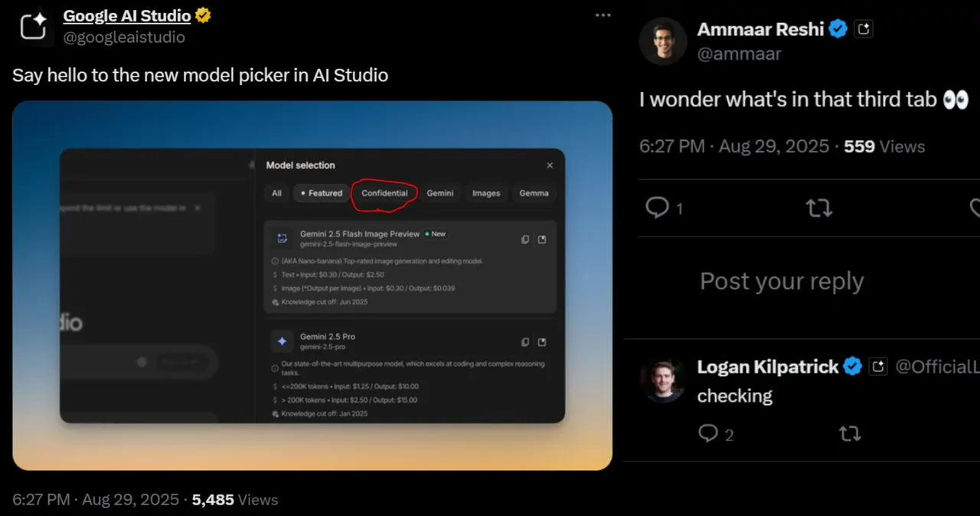Click the Logan Kilpatrick display name
This screenshot has height=516, width=980.
[768, 367]
